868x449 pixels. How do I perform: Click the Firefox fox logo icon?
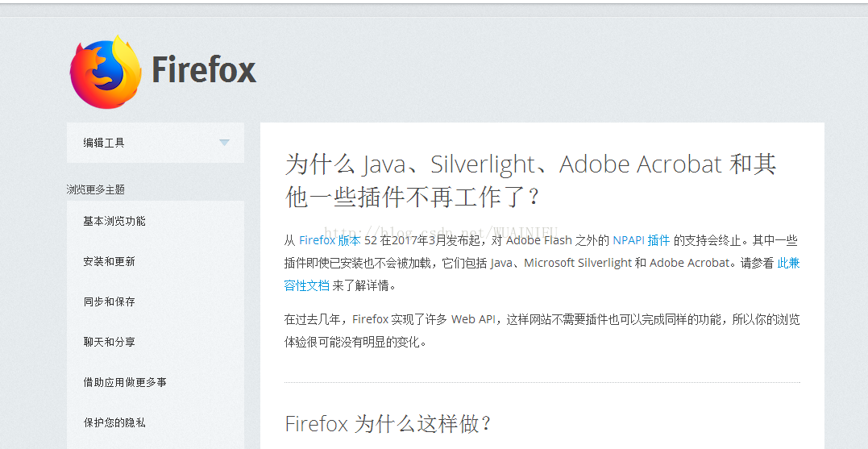(106, 71)
